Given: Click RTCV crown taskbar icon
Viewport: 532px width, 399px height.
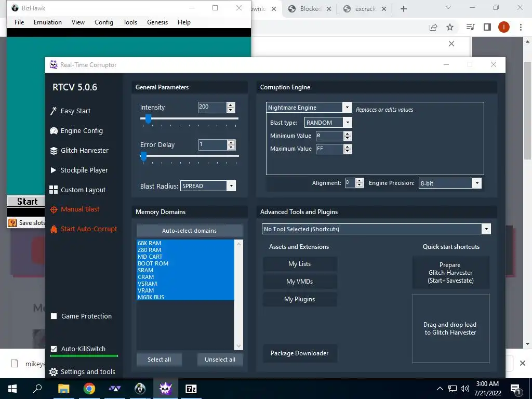Looking at the screenshot, I should pos(166,389).
